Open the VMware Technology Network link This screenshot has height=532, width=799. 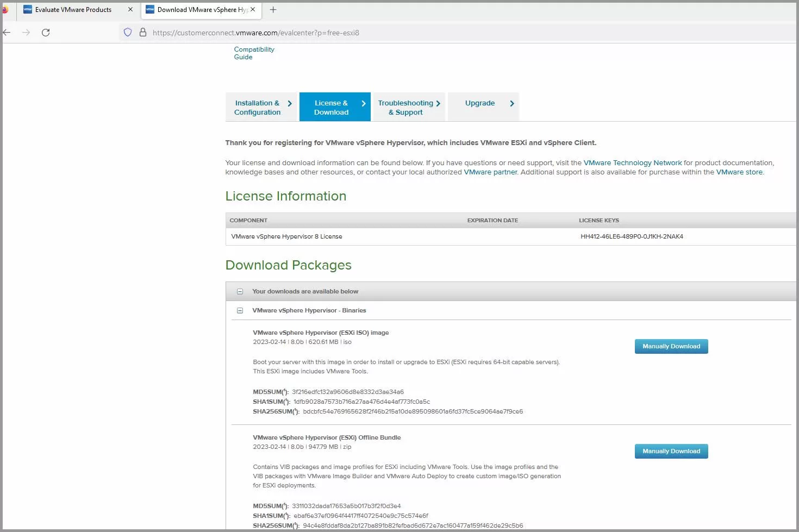tap(632, 163)
